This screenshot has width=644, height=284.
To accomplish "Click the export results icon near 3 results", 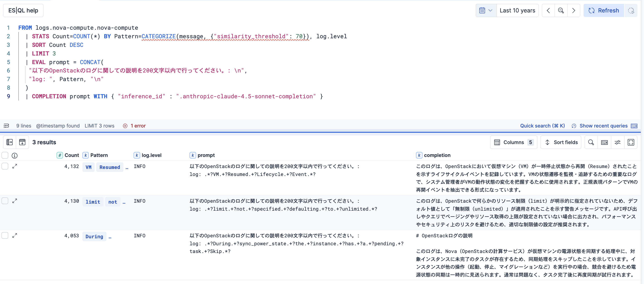I will (x=22, y=142).
